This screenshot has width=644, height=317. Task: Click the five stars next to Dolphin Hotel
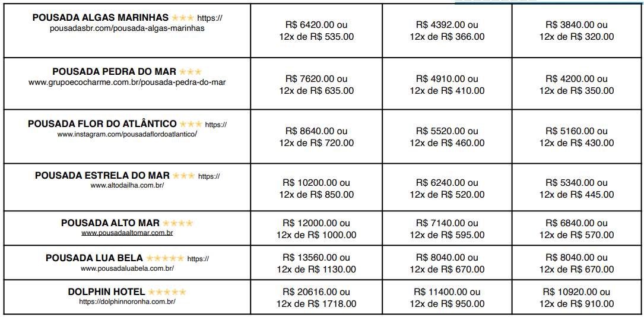click(167, 292)
